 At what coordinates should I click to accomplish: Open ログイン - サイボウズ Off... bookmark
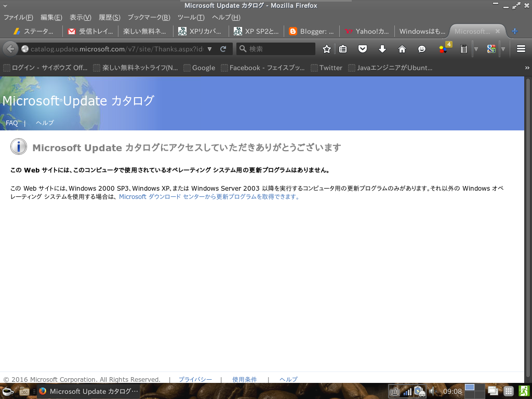[46, 68]
